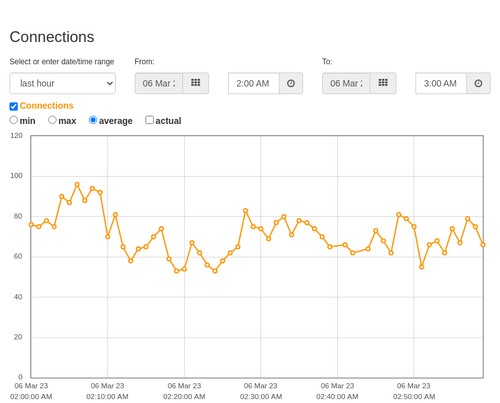The image size is (500, 403).
Task: Select the max radio button
Action: coord(52,120)
